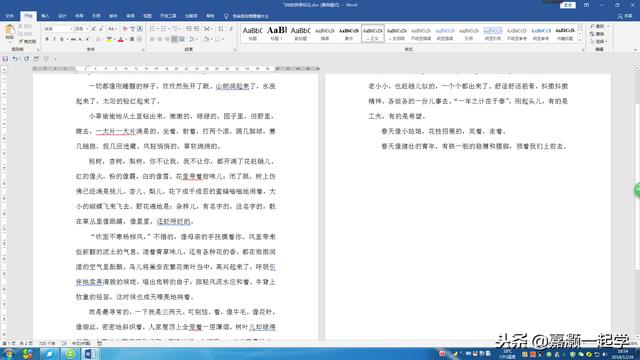The width and height of the screenshot is (640, 360).
Task: Open the Font dialog launcher
Action: (143, 50)
